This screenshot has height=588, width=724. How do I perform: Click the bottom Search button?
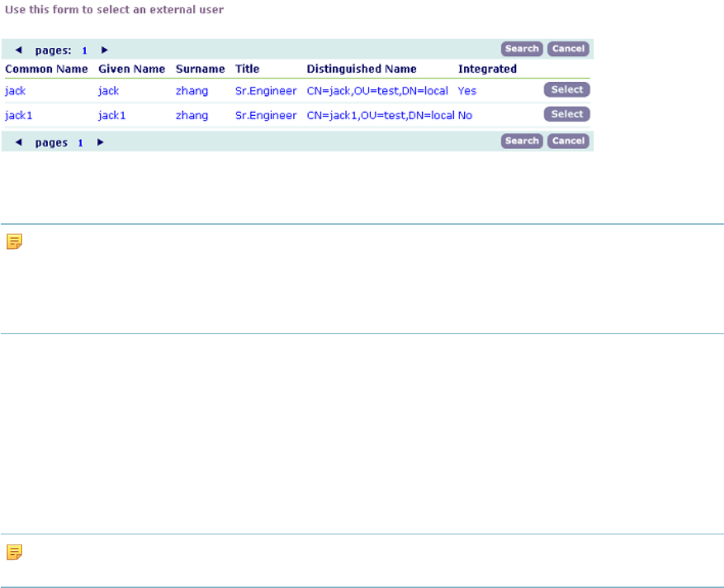tap(522, 141)
